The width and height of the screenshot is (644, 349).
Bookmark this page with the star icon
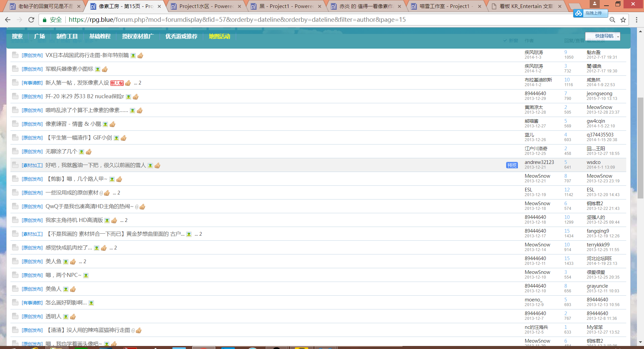tap(623, 20)
